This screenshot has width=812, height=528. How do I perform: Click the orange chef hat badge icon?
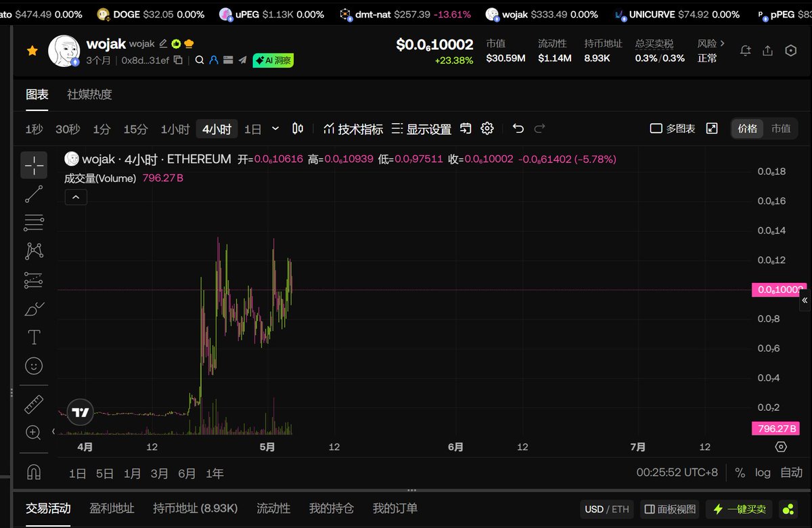[189, 44]
